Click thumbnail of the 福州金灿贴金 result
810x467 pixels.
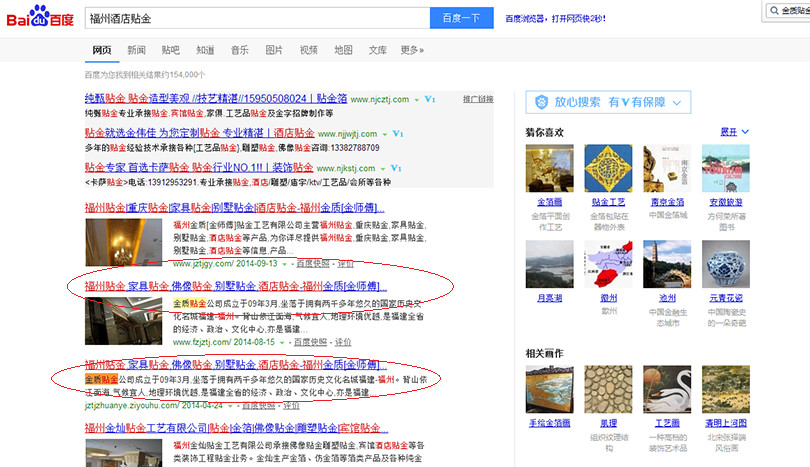point(123,453)
